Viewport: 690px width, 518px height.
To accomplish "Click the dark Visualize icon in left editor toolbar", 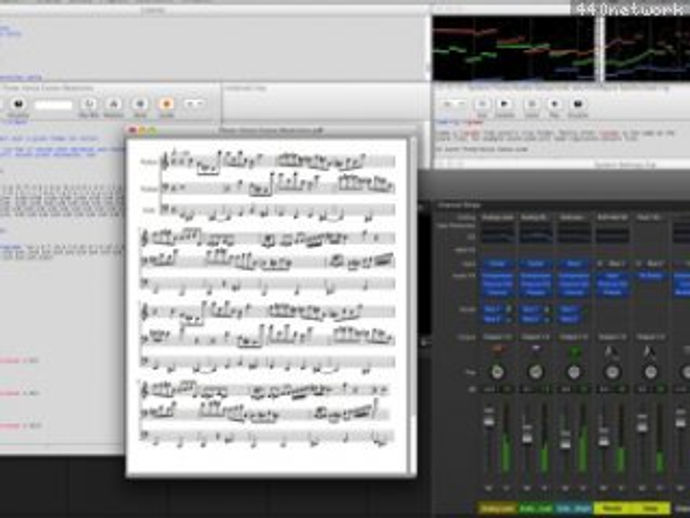I will pos(18,104).
